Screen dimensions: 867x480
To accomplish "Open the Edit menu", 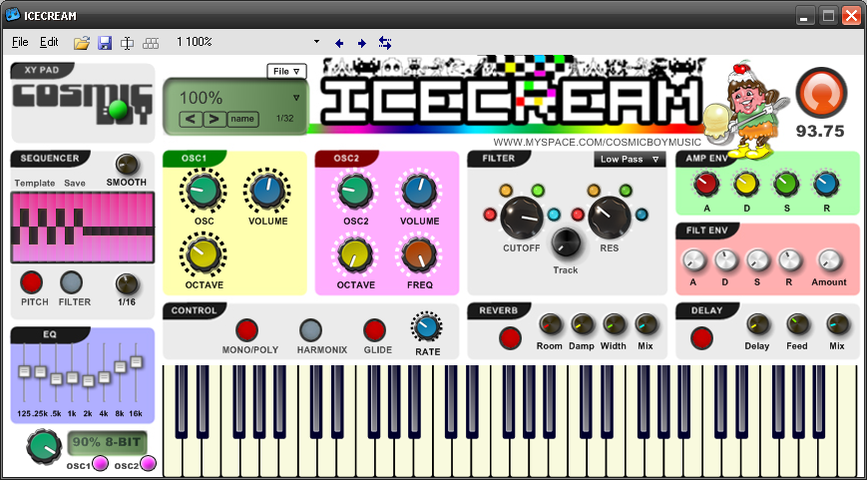I will coord(49,42).
